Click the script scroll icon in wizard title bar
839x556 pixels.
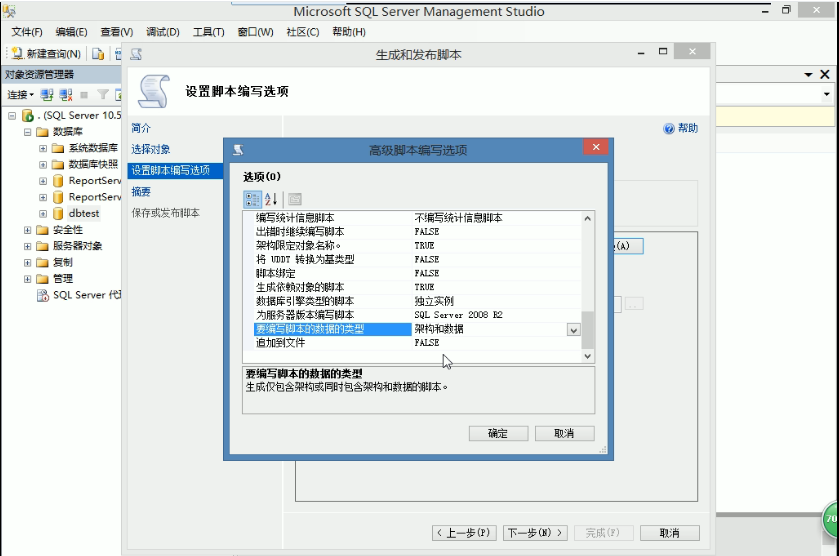136,54
